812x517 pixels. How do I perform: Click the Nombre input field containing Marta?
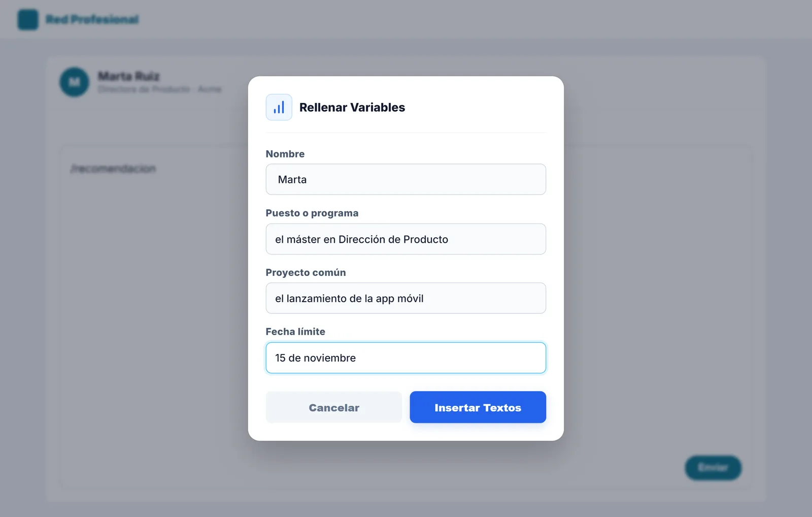(405, 179)
